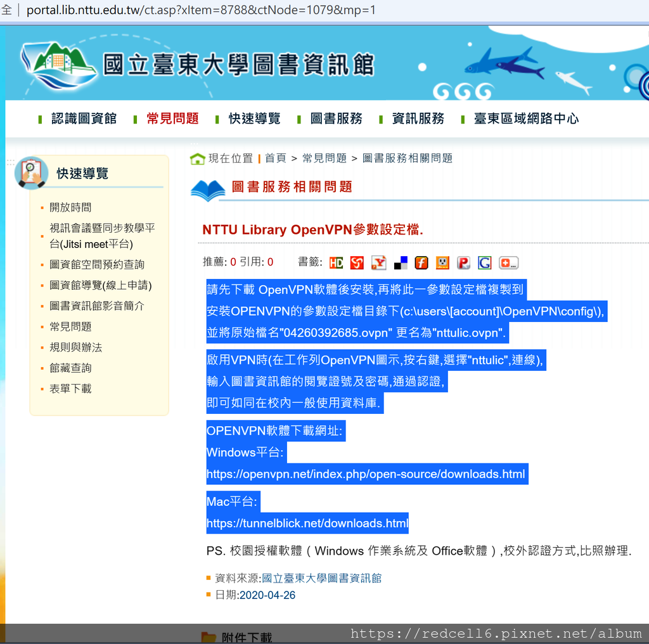Screen dimensions: 649x644
Task: Open 表單下載 in the sidebar
Action: (x=70, y=389)
